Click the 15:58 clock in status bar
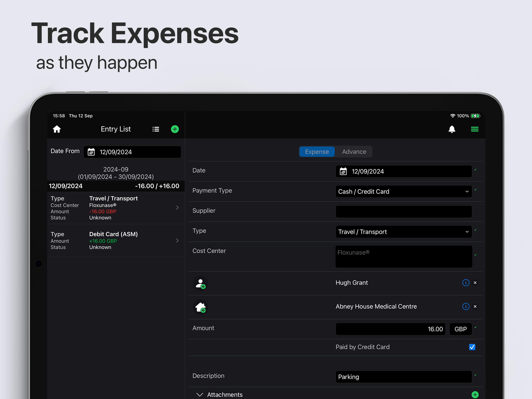Screen dimensions: 532x399 (59, 116)
